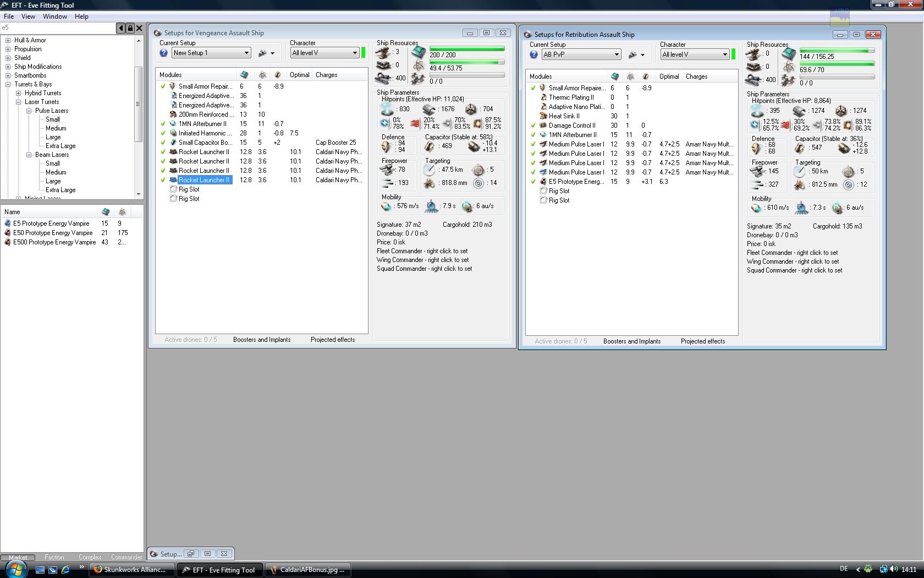Toggle E5 Prototype Energy module checkmark in Retribution
The height and width of the screenshot is (578, 924).
click(x=533, y=182)
